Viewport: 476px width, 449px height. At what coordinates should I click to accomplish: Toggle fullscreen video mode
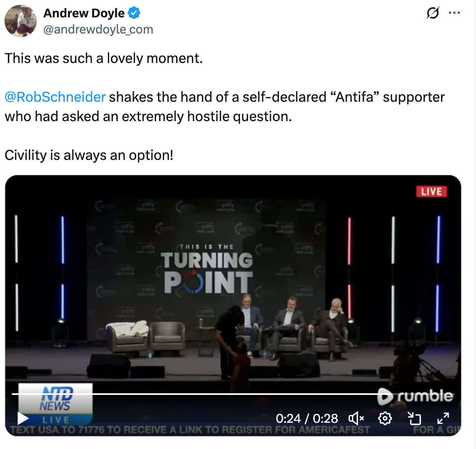[443, 419]
